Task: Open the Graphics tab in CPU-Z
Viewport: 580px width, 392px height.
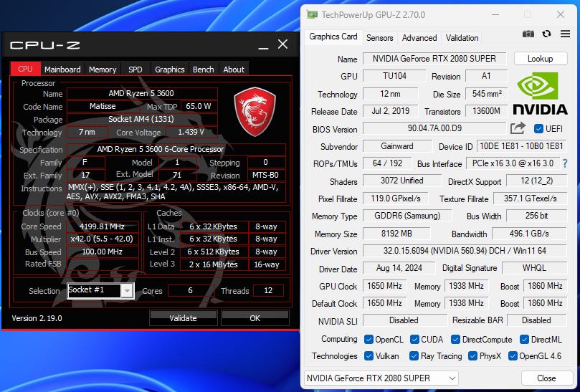Action: click(x=169, y=69)
